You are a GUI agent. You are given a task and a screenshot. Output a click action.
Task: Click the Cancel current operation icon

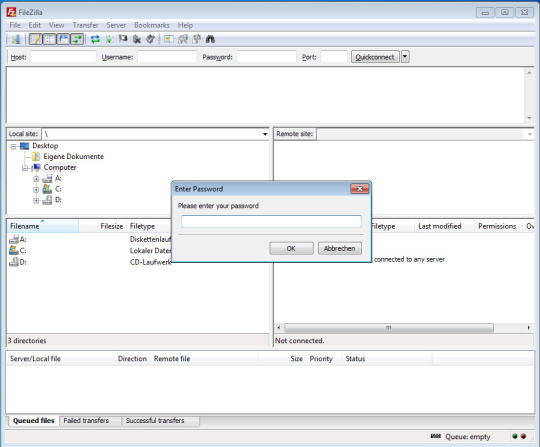click(x=123, y=39)
